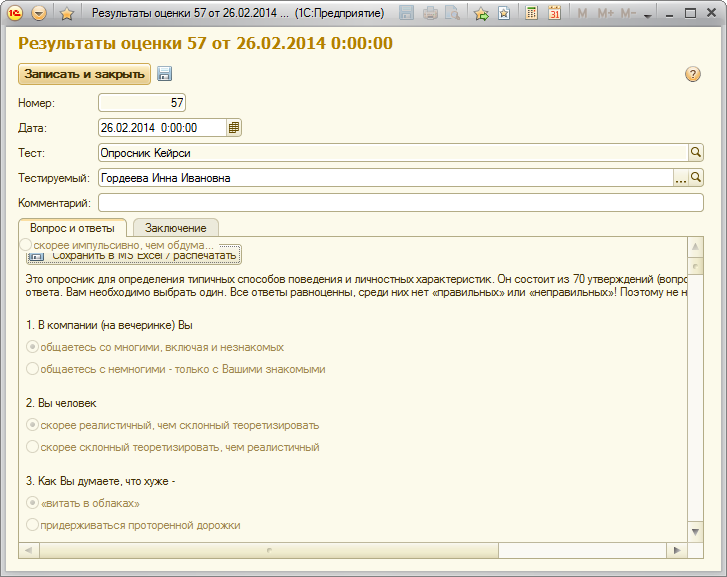This screenshot has height=577, width=727.
Task: Click the Номер field with value 57
Action: pos(142,103)
